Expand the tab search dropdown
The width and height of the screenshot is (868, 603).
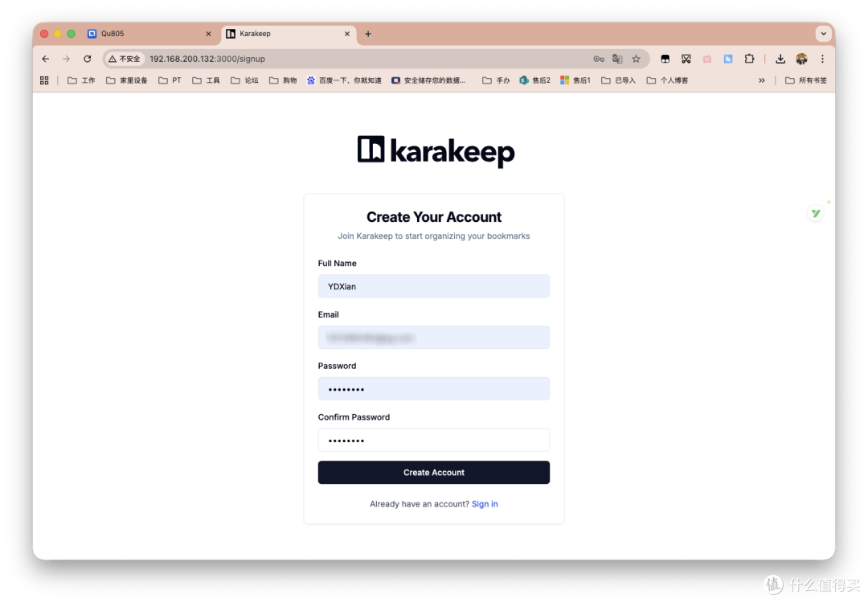pyautogui.click(x=824, y=34)
